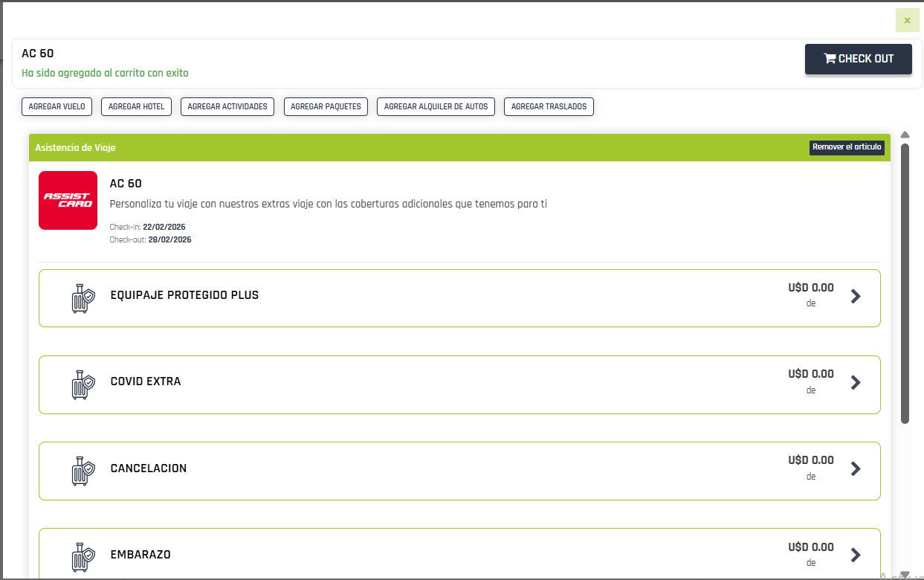Click the U$D 0.00 price for Equipaje Protegido Plus
This screenshot has height=580, width=924.
pyautogui.click(x=811, y=288)
